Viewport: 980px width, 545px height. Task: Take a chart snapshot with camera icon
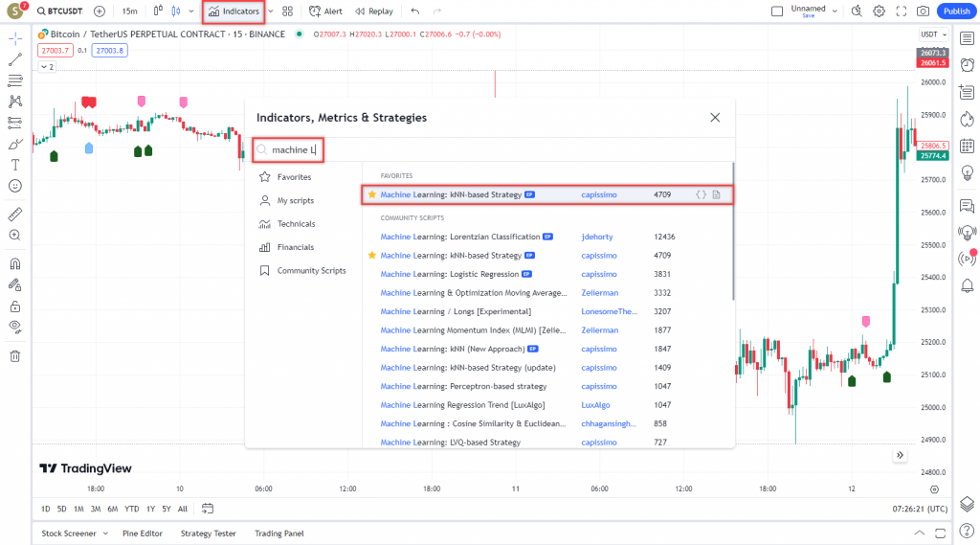(922, 11)
